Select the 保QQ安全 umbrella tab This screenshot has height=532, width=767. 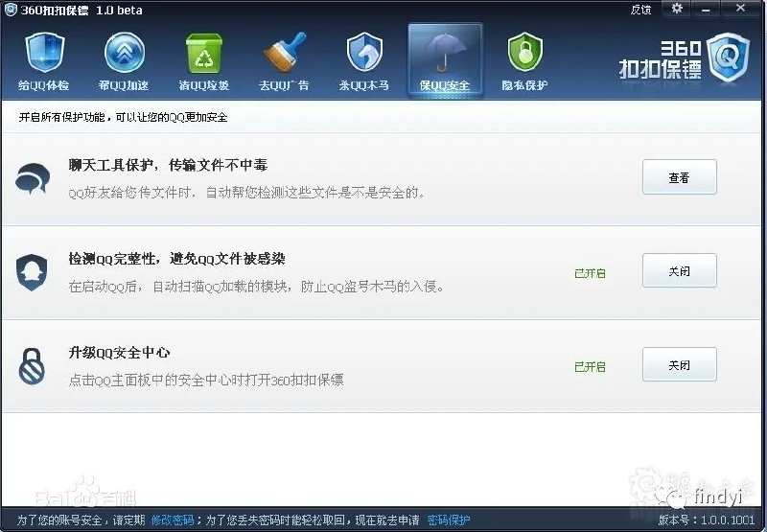445,60
